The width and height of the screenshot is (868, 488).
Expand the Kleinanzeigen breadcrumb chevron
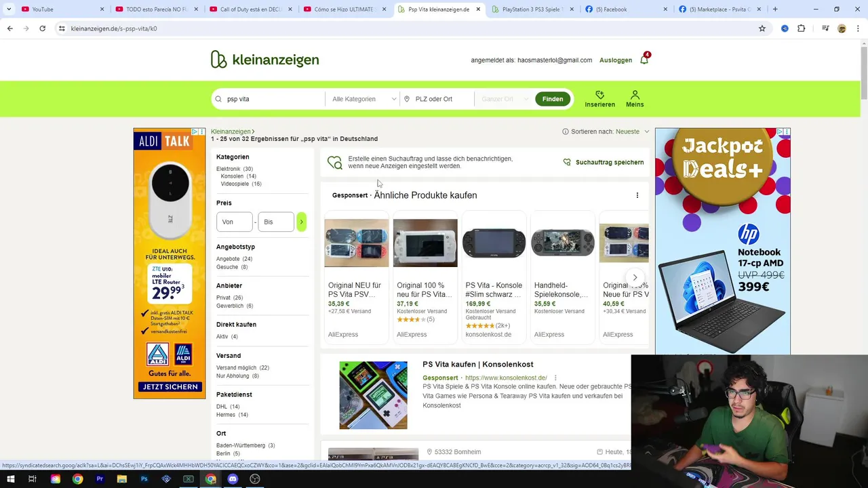pos(254,131)
